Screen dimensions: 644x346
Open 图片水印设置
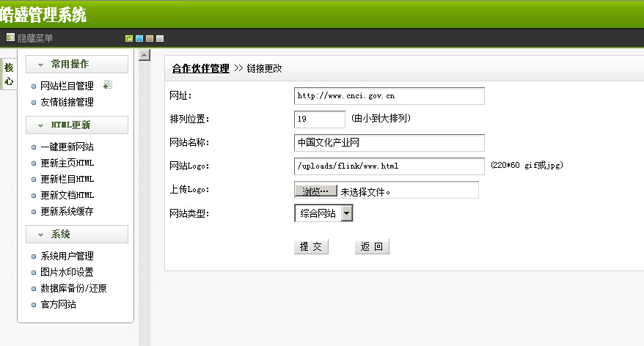(x=67, y=272)
